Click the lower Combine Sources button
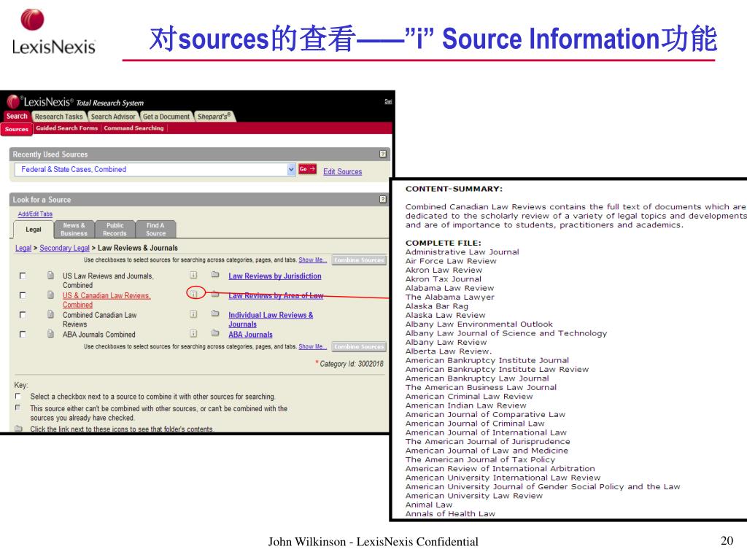The image size is (747, 560). 359,346
